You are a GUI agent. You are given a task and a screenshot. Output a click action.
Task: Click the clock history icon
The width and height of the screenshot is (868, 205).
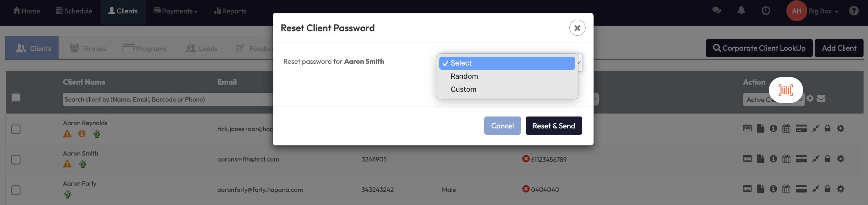(766, 11)
